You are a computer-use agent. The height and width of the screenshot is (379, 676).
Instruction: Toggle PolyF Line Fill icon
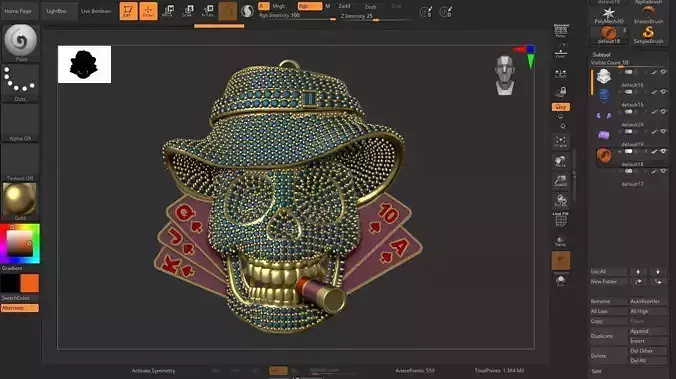pyautogui.click(x=560, y=220)
